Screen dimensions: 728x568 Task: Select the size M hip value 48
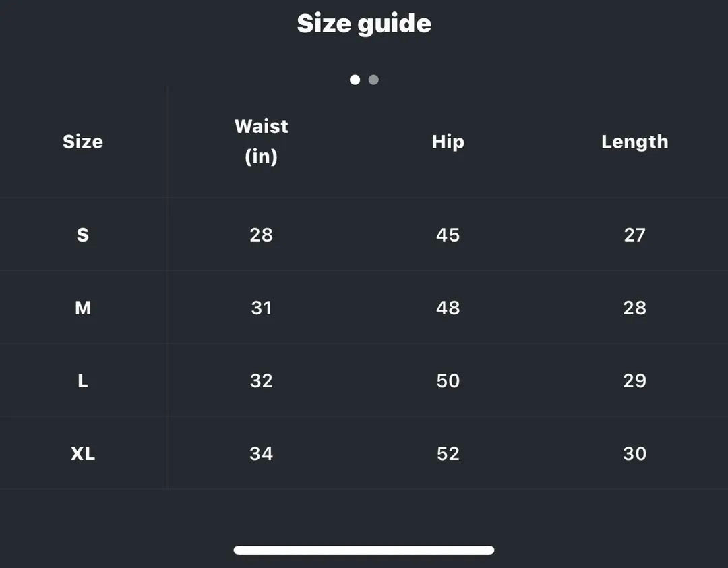pos(448,308)
